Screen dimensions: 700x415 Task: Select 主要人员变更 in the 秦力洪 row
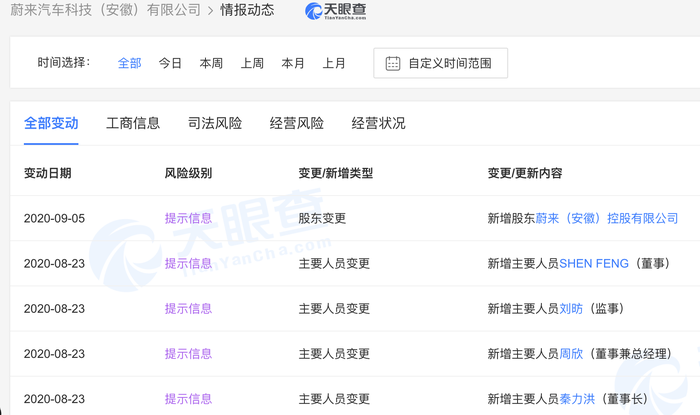coord(334,399)
